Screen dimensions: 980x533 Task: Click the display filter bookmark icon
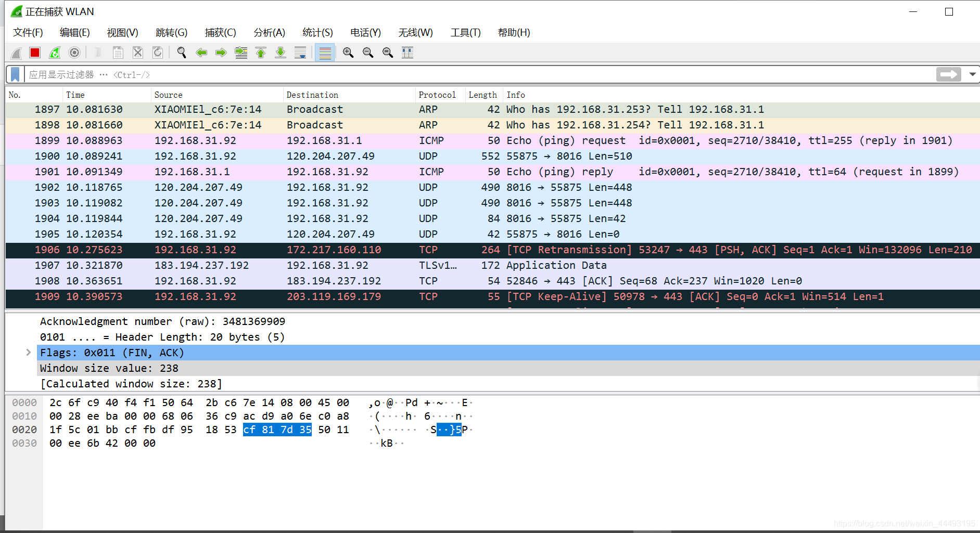point(15,74)
